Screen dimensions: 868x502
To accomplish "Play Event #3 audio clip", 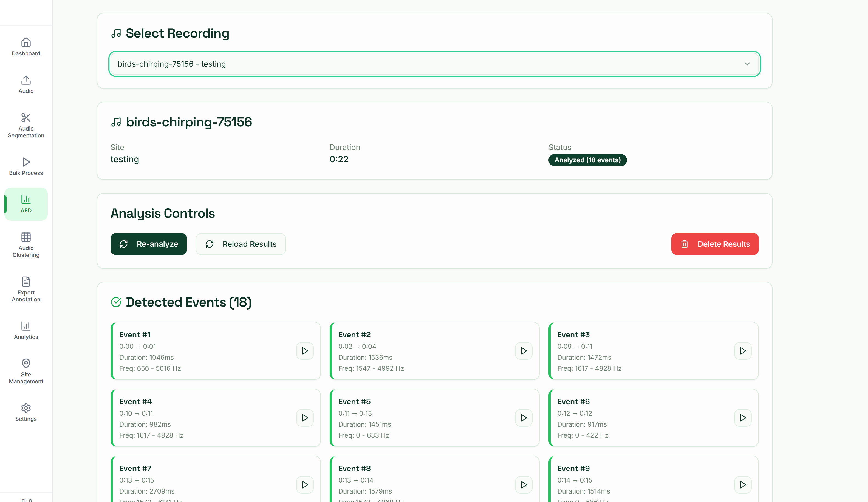I will point(743,351).
